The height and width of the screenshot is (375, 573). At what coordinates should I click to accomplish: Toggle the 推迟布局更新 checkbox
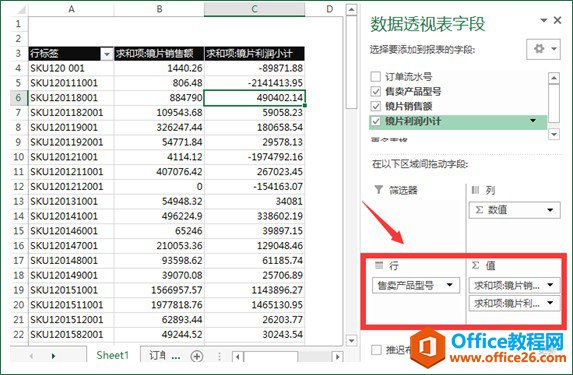click(x=376, y=350)
